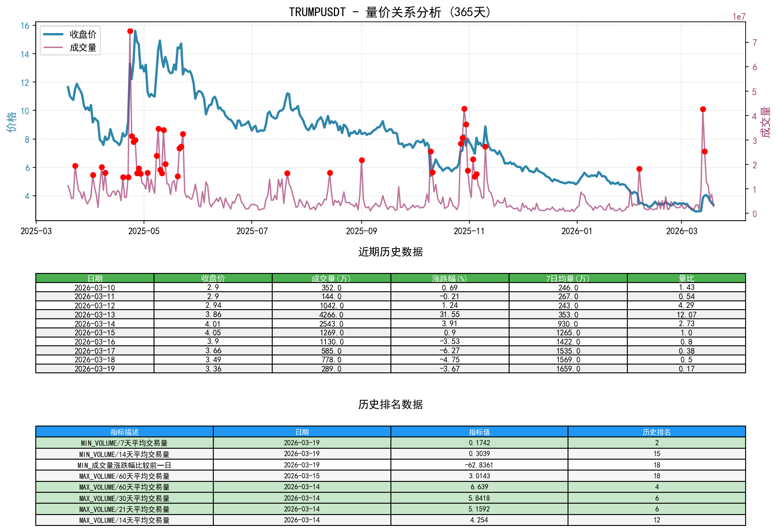
Task: Click the MIN_VOLUME/7天平均交易量 row label
Action: [x=124, y=443]
